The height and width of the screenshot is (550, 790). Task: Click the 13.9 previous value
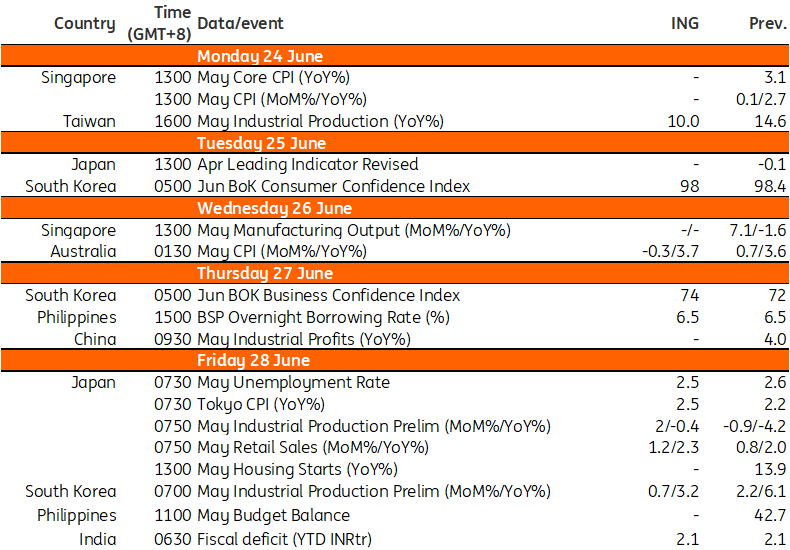point(771,469)
